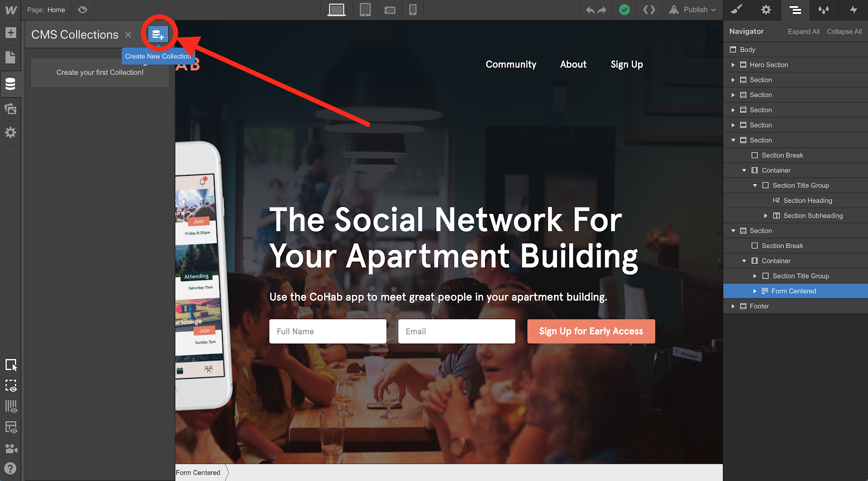
Task: Click Sign Up for Early Access button
Action: (x=591, y=331)
